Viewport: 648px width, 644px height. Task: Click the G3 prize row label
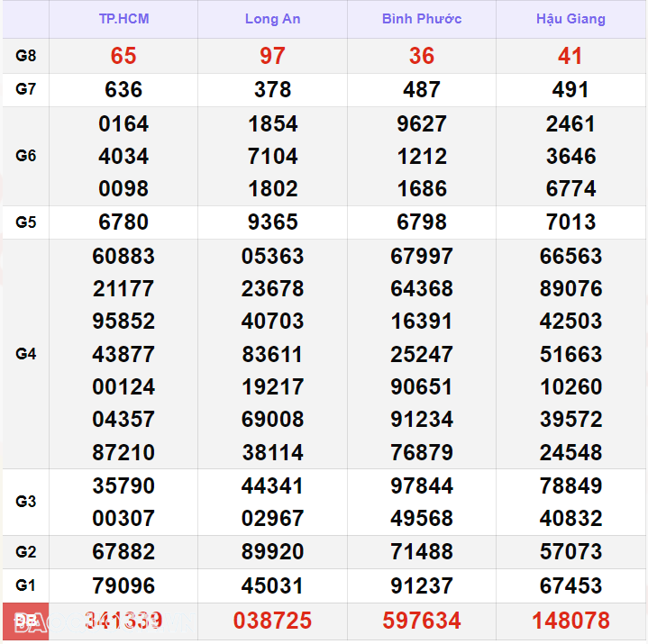[26, 502]
